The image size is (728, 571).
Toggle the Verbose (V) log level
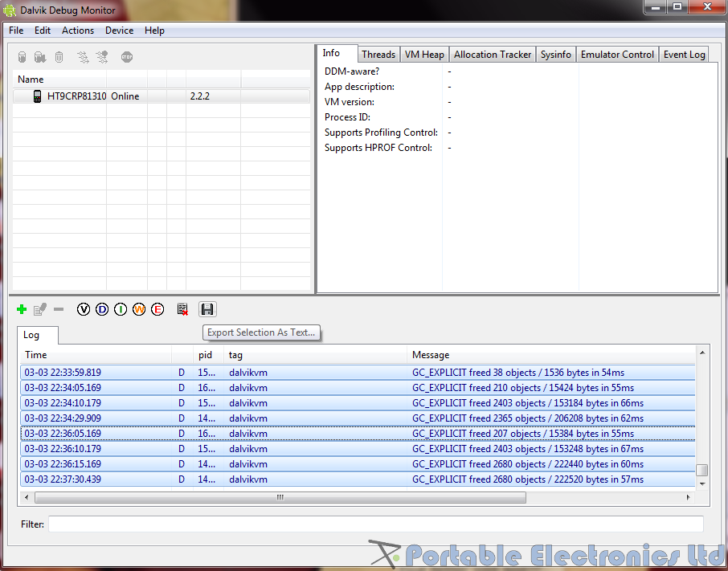[83, 309]
